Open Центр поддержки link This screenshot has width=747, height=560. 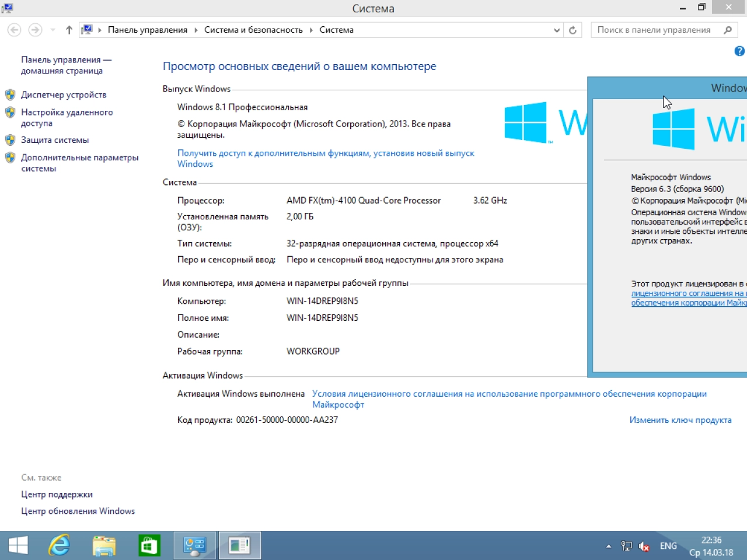tap(57, 494)
